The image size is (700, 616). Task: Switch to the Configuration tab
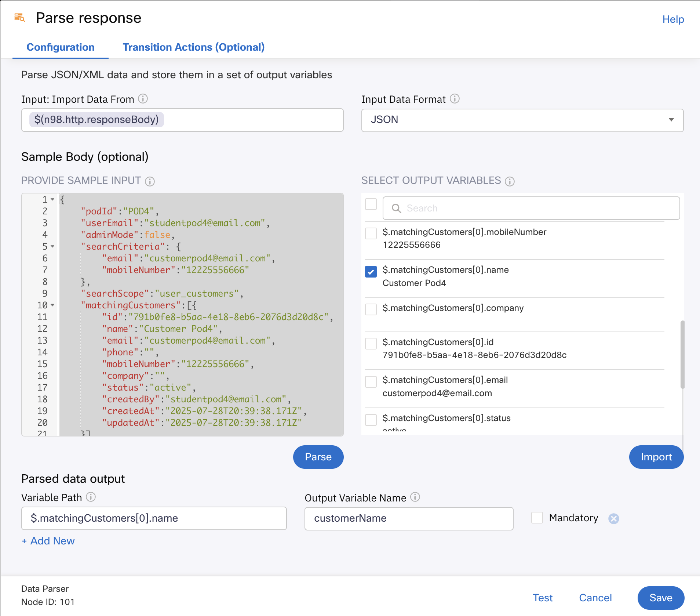pos(61,47)
